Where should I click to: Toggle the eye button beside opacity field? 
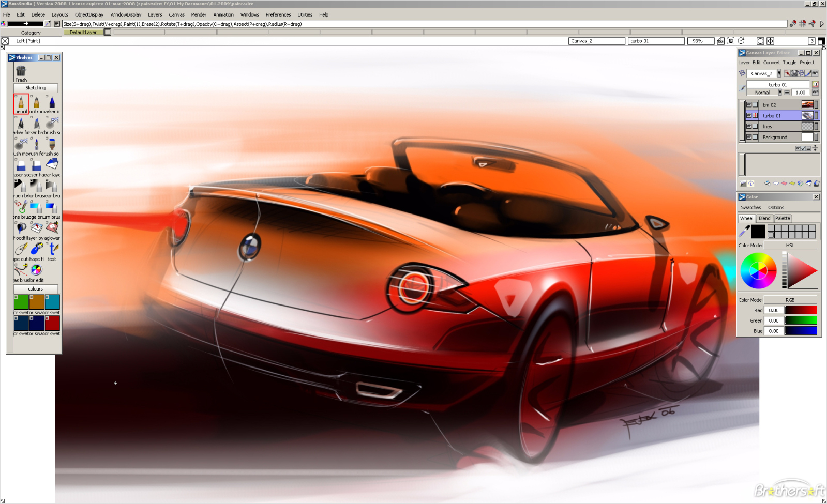[x=815, y=92]
